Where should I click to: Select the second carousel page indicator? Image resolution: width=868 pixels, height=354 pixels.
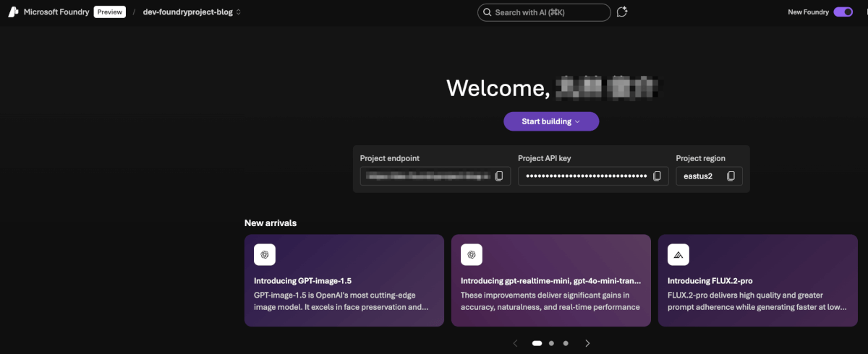coord(551,343)
